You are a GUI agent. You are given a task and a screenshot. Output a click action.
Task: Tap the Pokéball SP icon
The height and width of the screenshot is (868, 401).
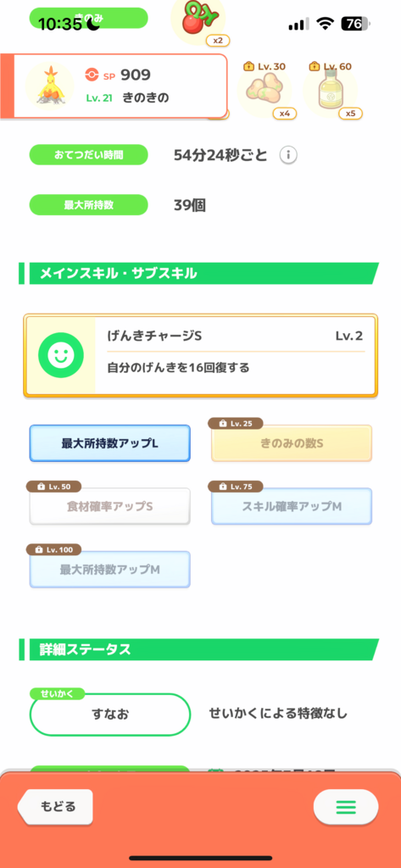point(91,75)
